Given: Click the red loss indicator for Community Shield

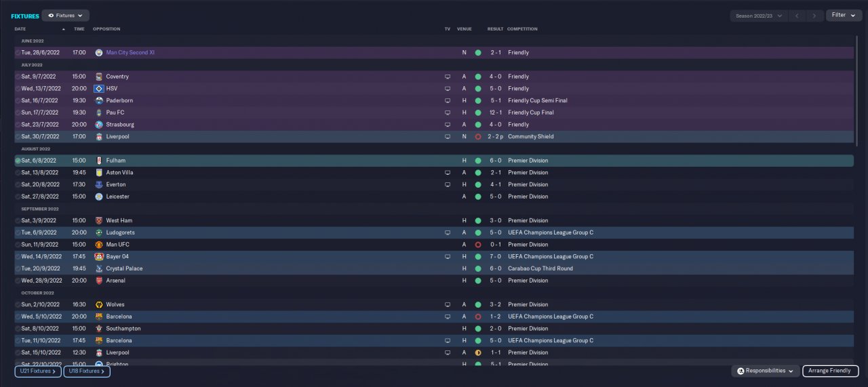Looking at the screenshot, I should (478, 137).
